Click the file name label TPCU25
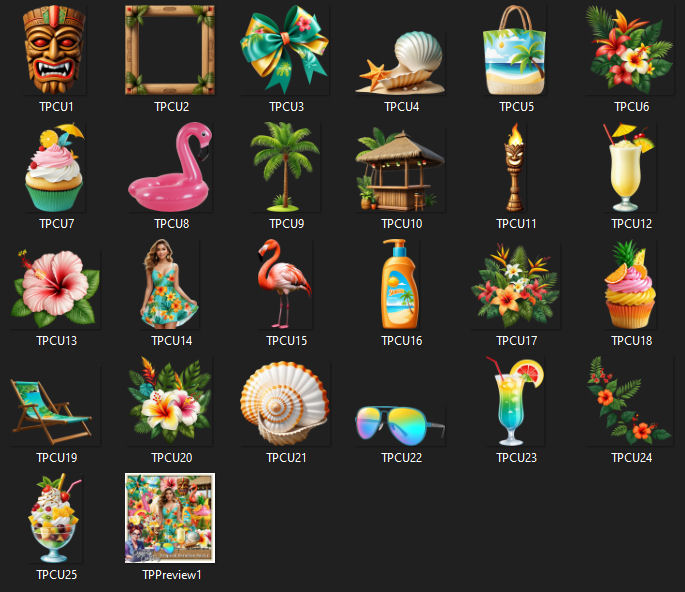Screen dimensions: 685x592 pyautogui.click(x=57, y=575)
